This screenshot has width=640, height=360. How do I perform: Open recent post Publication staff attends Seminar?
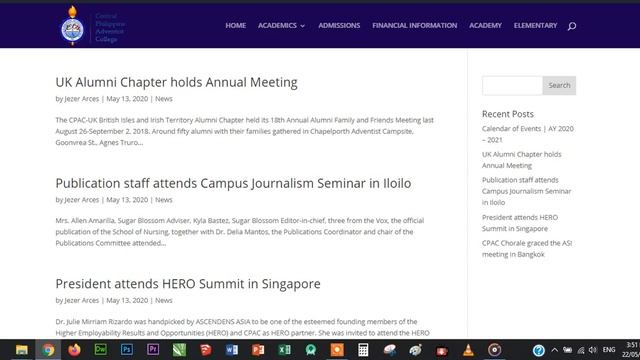(527, 191)
